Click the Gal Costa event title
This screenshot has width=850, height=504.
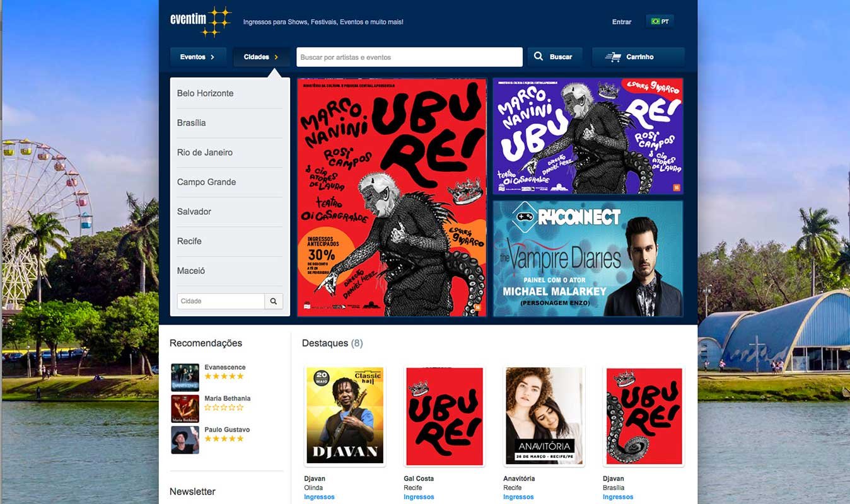[x=419, y=479]
